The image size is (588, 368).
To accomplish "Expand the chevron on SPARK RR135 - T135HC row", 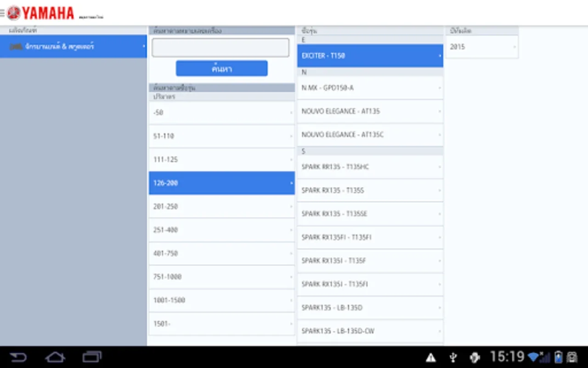I will pos(440,167).
